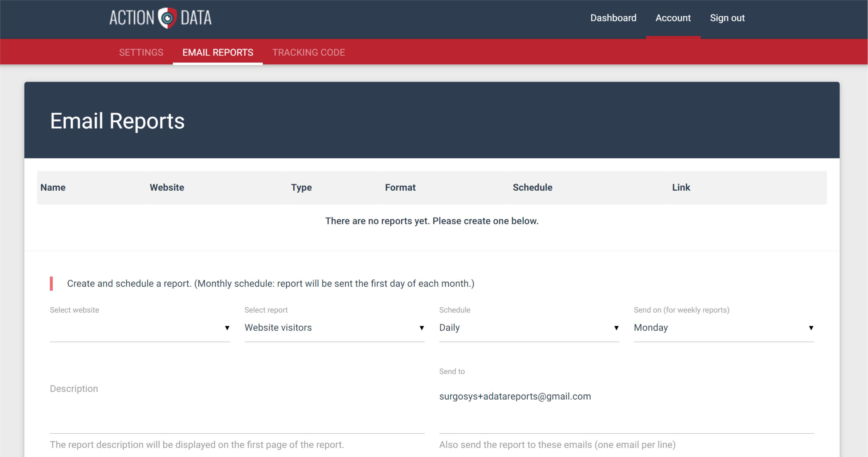This screenshot has height=457, width=868.
Task: Click the Sign out link
Action: (727, 18)
